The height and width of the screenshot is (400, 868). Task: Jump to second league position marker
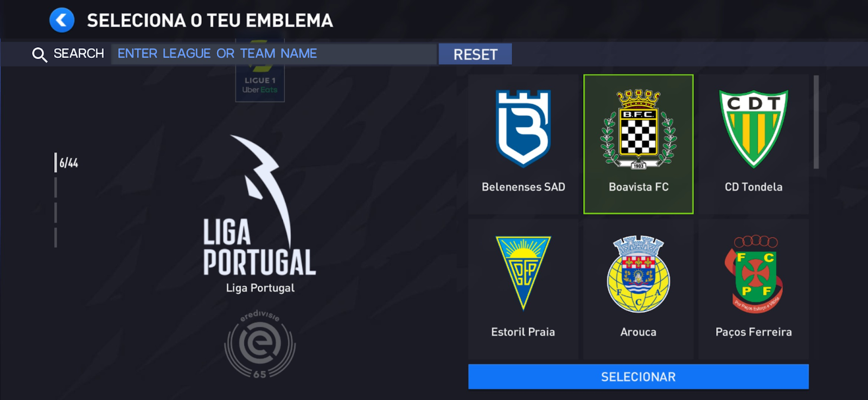(55, 188)
